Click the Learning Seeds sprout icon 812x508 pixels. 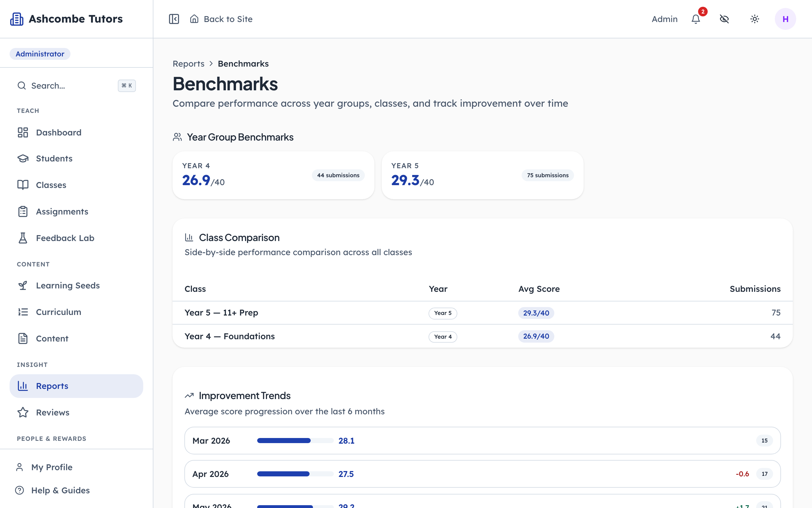click(x=23, y=285)
